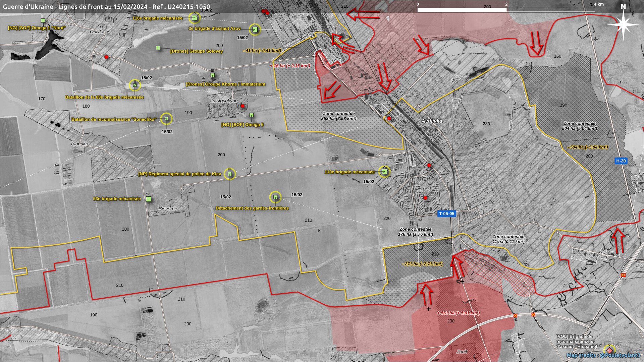Select the Omega 5 unit marker
Screen dimensions: 644x362
[252, 115]
